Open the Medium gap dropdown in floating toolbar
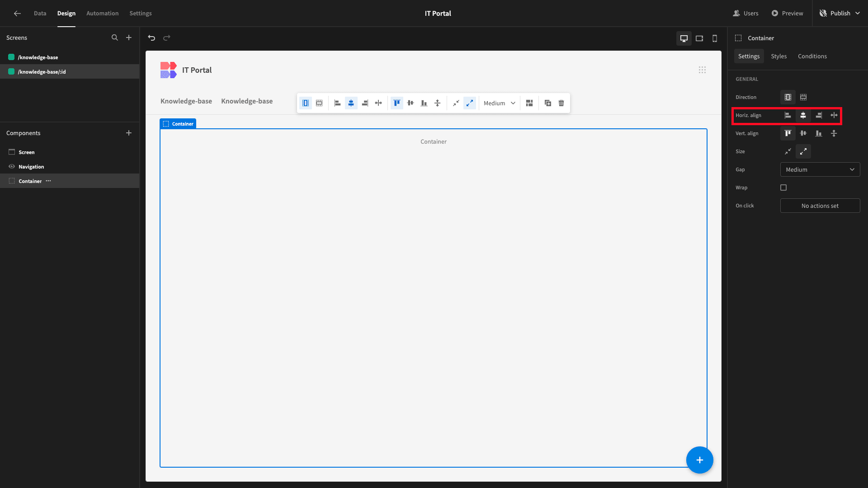 [x=499, y=103]
